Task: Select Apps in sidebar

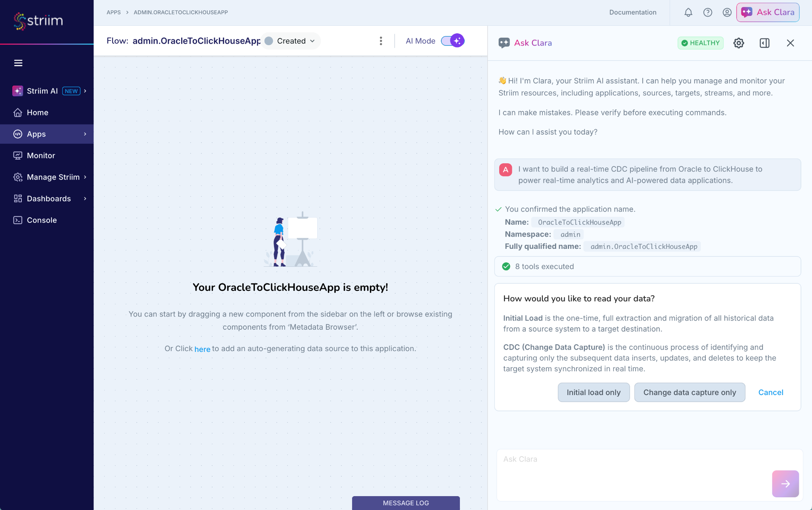Action: click(47, 134)
